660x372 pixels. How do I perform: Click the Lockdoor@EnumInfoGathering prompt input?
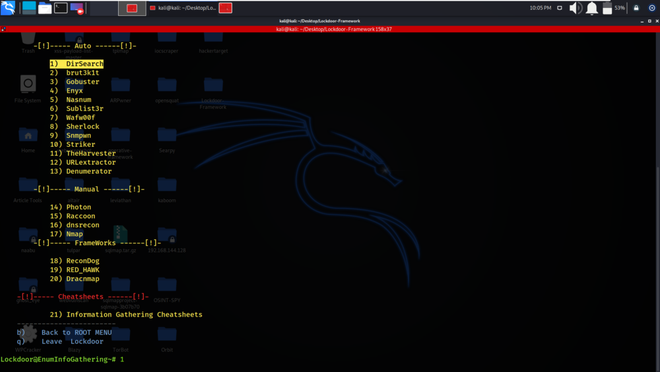[62, 359]
